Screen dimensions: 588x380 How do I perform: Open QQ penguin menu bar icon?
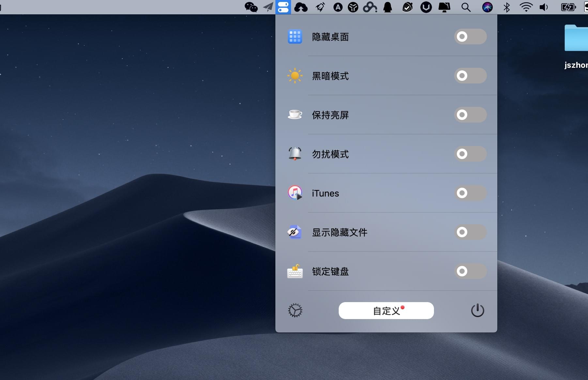tap(388, 7)
